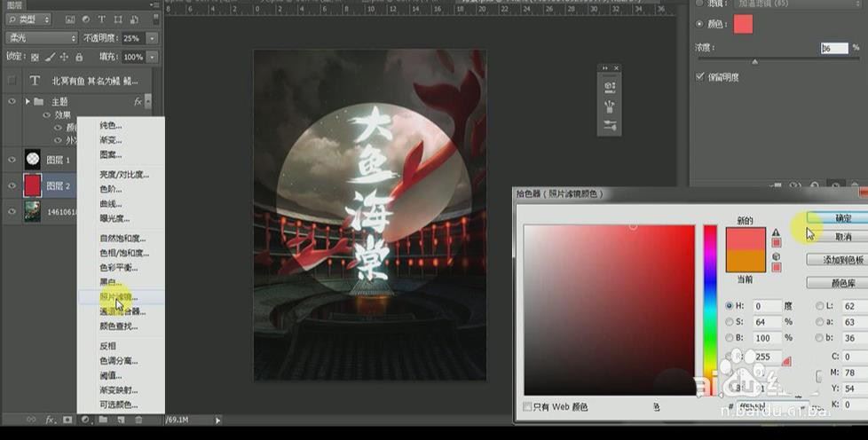Click lock transparent pixels icon
Viewport: 868px width, 440px height.
pos(35,57)
